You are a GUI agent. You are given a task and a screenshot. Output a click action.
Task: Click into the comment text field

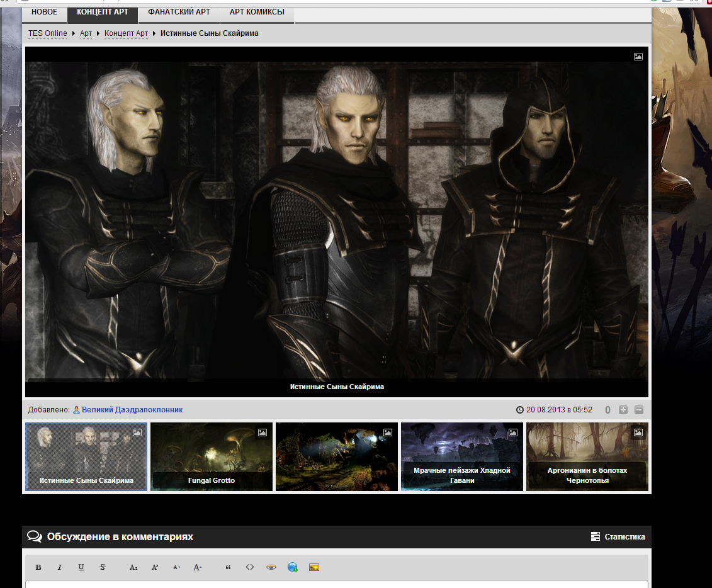[x=337, y=584]
